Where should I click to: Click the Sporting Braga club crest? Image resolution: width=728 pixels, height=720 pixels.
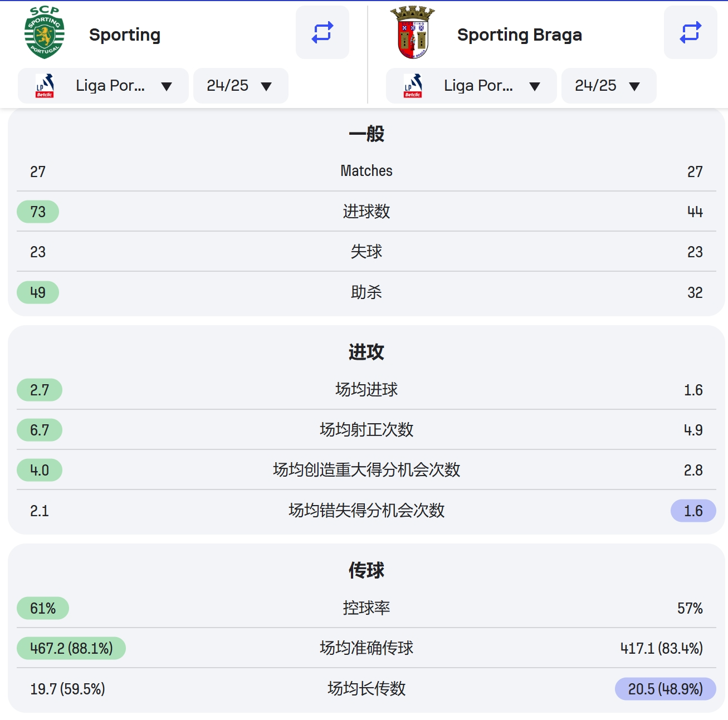pos(413,32)
